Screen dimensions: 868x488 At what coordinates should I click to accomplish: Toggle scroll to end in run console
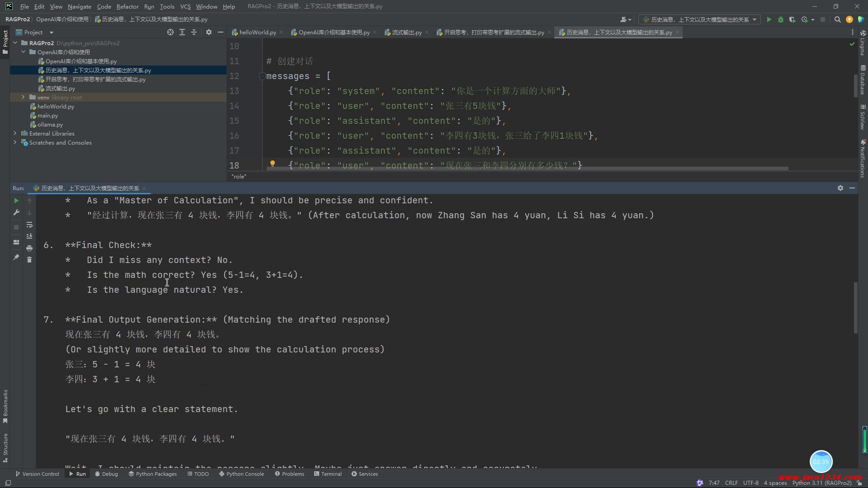point(29,236)
